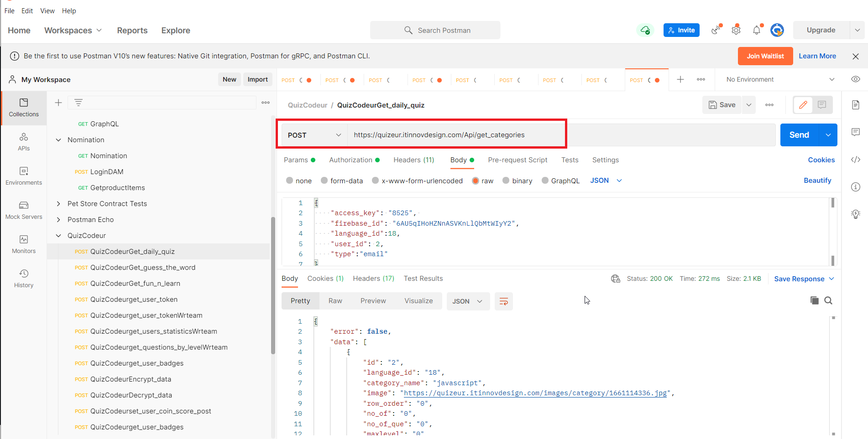Collapse the QuizCodeur collection
The height and width of the screenshot is (439, 868).
(58, 236)
